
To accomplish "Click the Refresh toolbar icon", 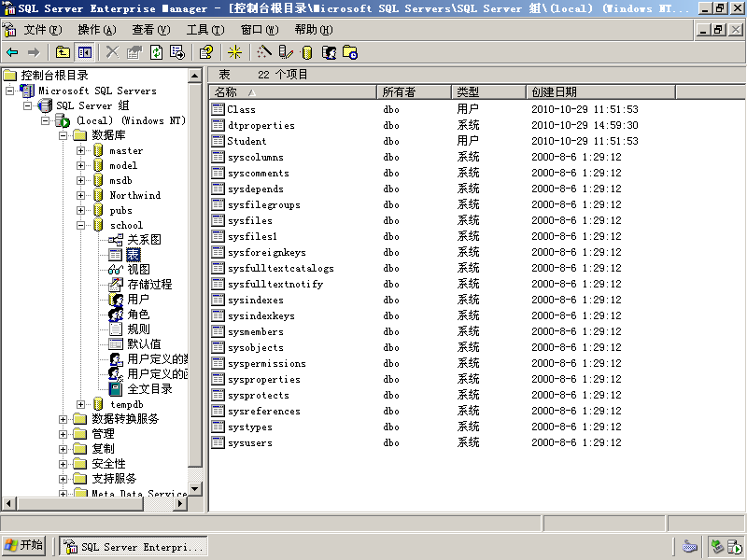I will pyautogui.click(x=156, y=52).
